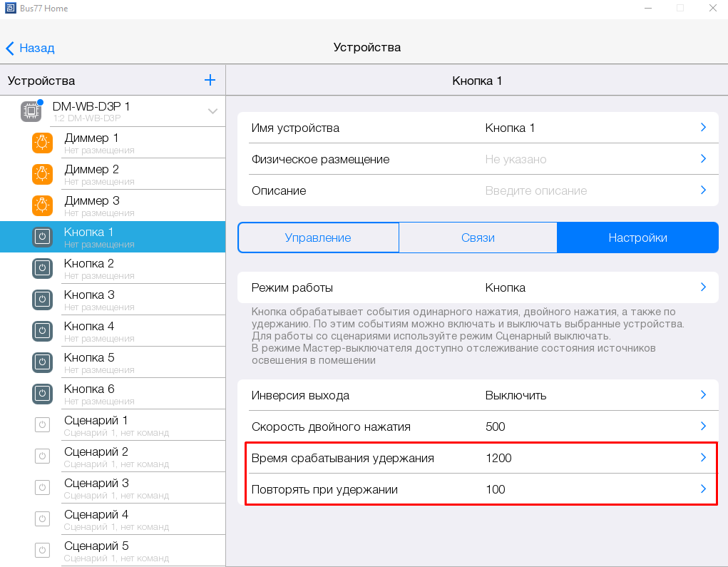Open the Режим работы mode selector
Image resolution: width=728 pixels, height=567 pixels.
click(x=477, y=287)
